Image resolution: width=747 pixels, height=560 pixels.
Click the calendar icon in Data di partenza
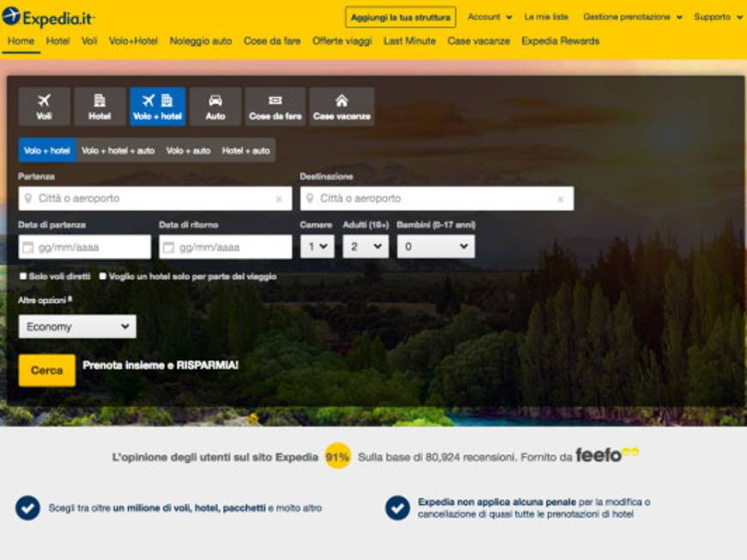coord(28,247)
